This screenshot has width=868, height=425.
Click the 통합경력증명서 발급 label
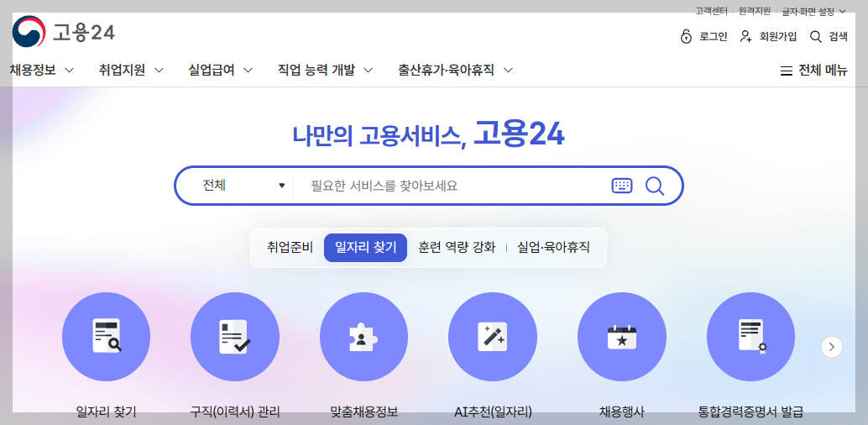coord(750,412)
